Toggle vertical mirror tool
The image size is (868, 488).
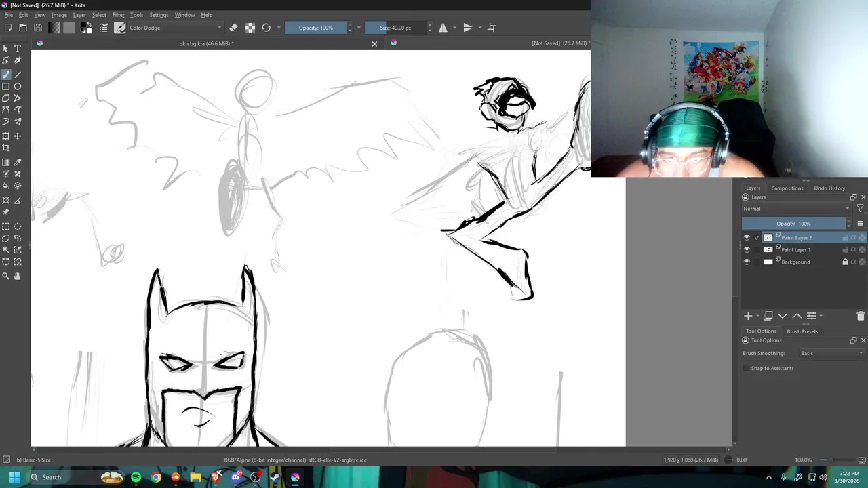(467, 28)
